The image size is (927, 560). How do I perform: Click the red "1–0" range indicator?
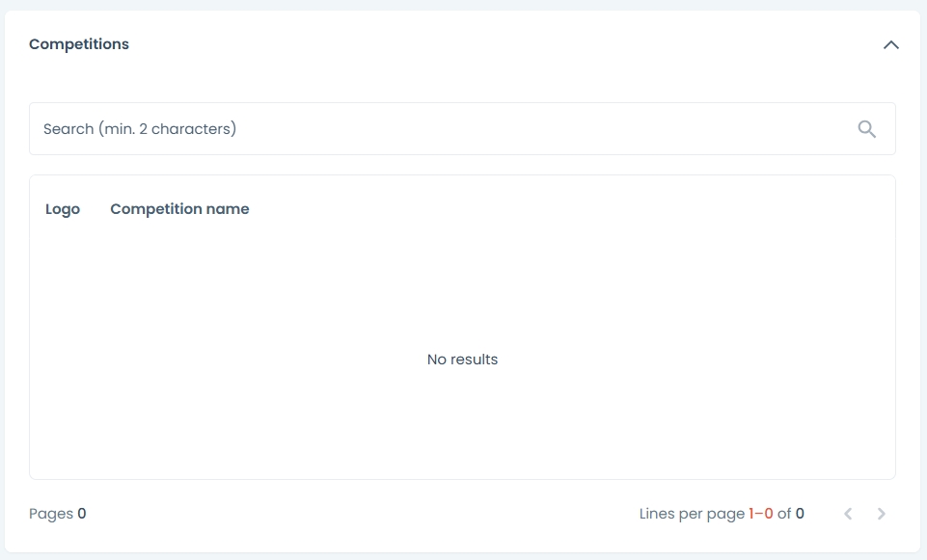(x=761, y=514)
